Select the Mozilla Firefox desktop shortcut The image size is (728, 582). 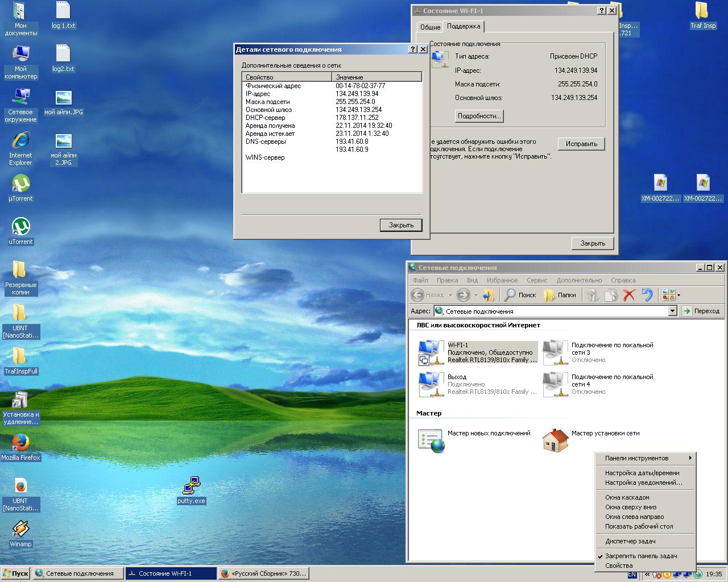click(x=20, y=443)
